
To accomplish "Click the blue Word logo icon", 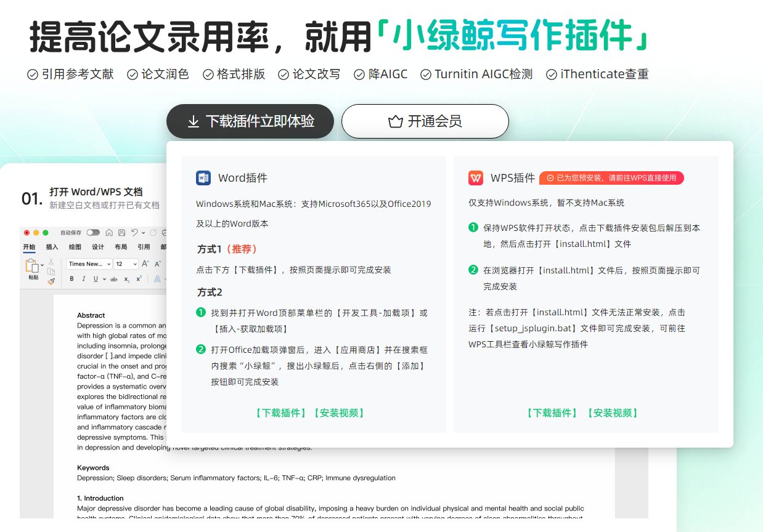I will click(203, 178).
